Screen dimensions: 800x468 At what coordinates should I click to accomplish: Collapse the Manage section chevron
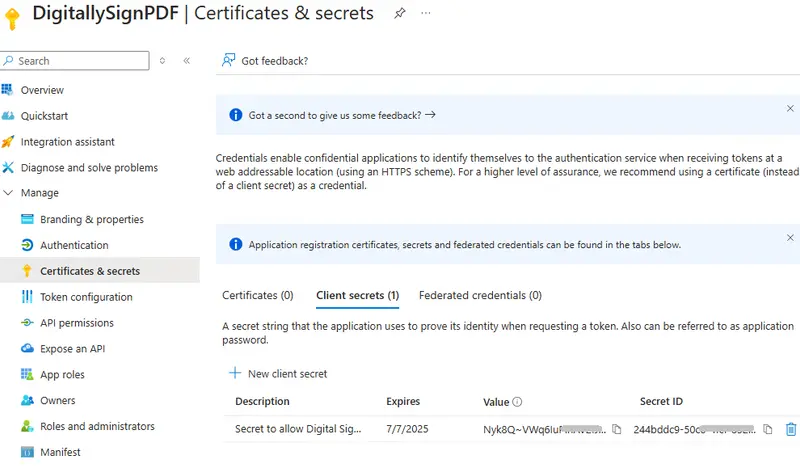coord(8,193)
